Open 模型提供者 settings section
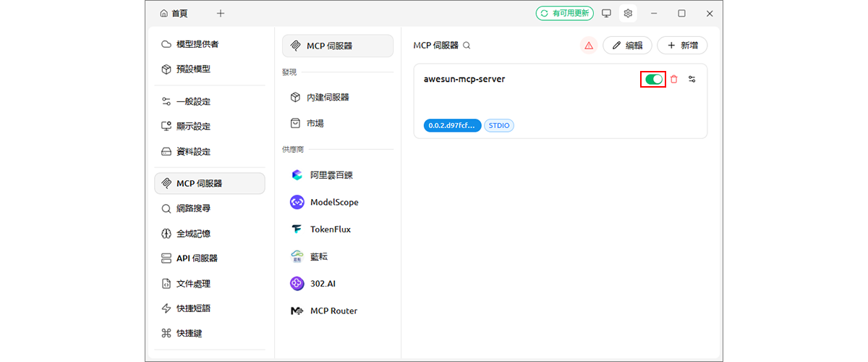The image size is (868, 362). [210, 44]
